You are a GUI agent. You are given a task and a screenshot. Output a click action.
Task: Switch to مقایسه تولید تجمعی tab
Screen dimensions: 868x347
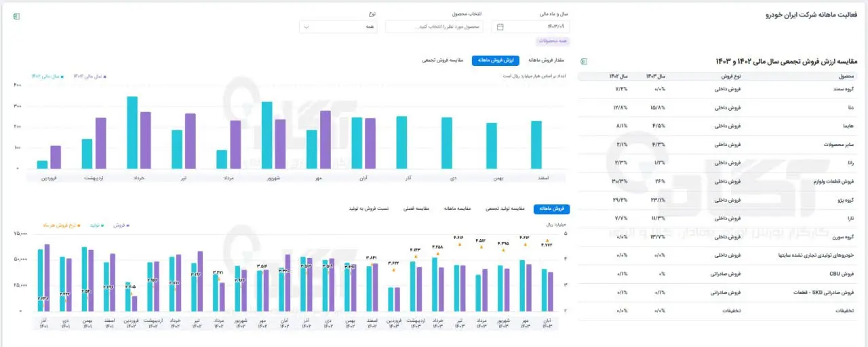pos(505,208)
